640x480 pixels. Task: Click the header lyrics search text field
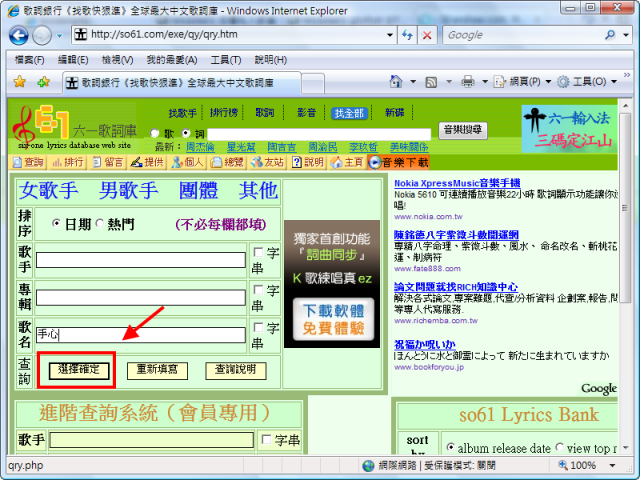point(319,134)
